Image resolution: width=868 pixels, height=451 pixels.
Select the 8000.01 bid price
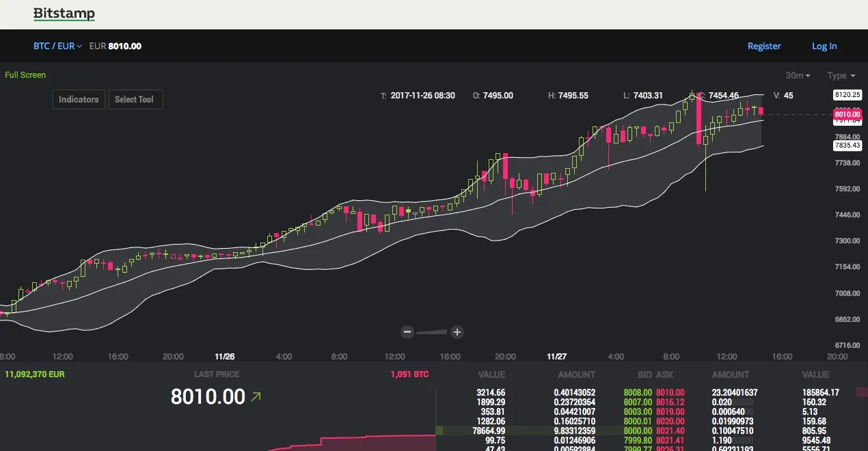pyautogui.click(x=637, y=422)
